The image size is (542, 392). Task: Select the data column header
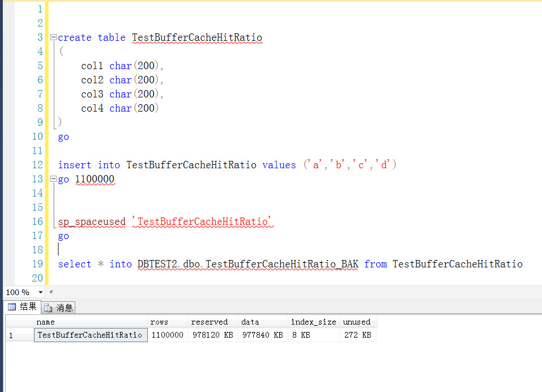[x=263, y=322]
